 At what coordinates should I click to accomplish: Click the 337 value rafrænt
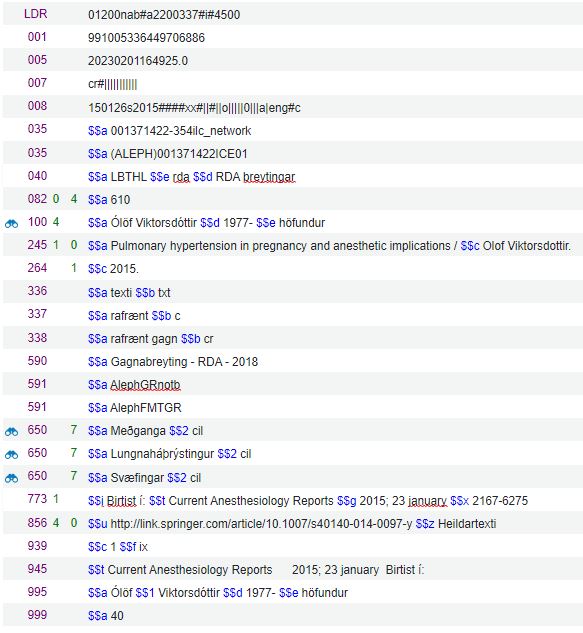coord(129,316)
